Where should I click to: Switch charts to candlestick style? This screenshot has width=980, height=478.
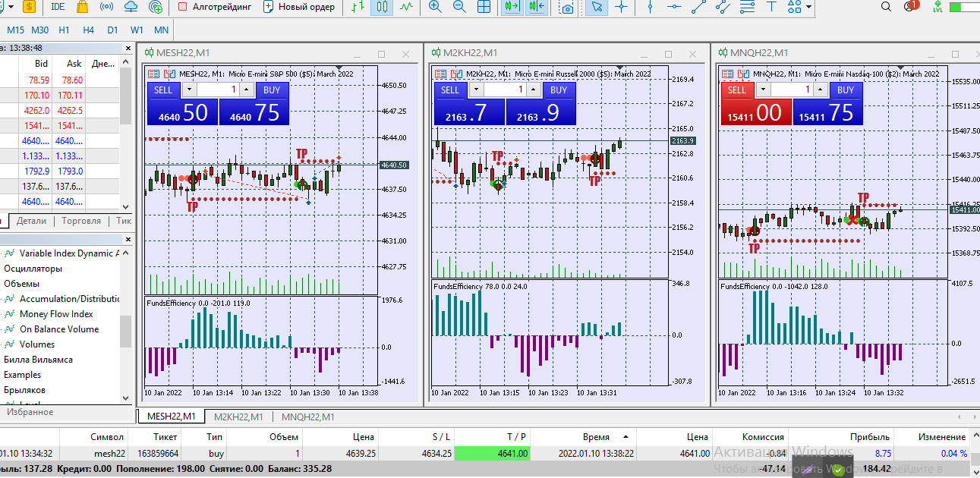pyautogui.click(x=383, y=7)
